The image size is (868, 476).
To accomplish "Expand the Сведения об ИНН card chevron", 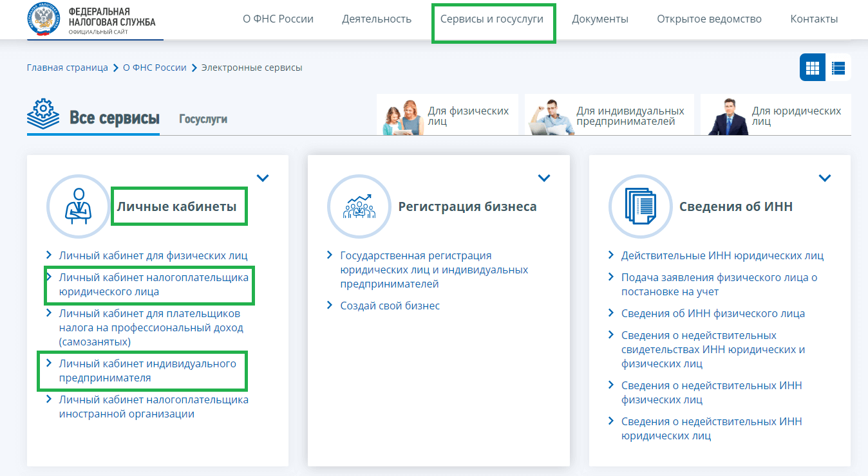I will click(825, 178).
